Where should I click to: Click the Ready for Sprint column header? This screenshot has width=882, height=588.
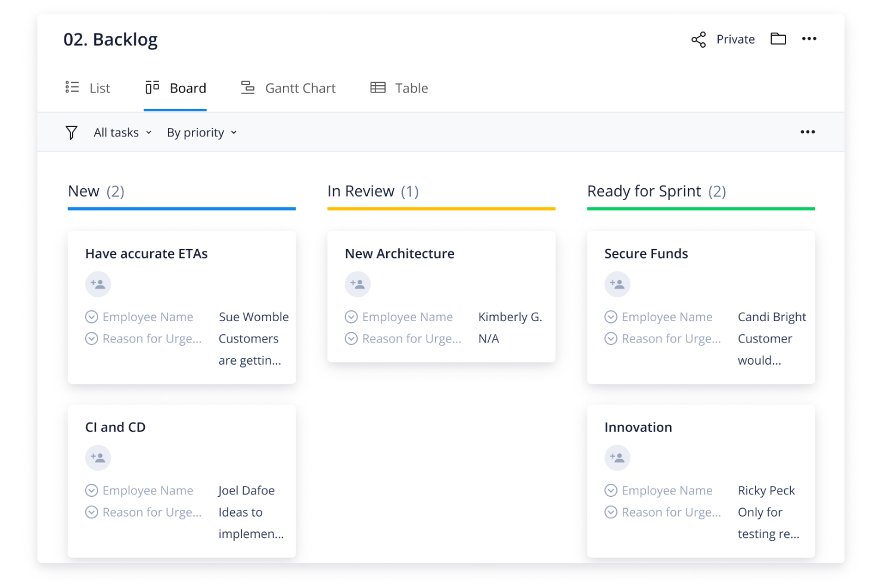(x=644, y=191)
